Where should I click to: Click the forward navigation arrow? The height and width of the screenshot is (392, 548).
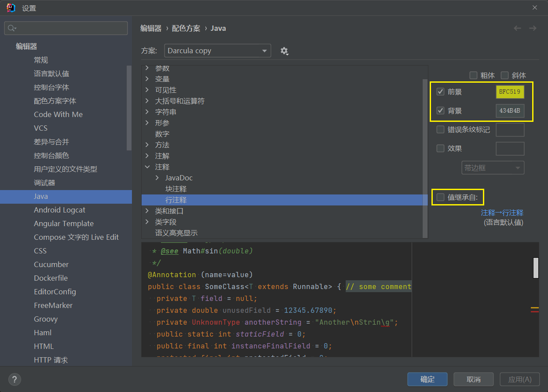pos(533,28)
